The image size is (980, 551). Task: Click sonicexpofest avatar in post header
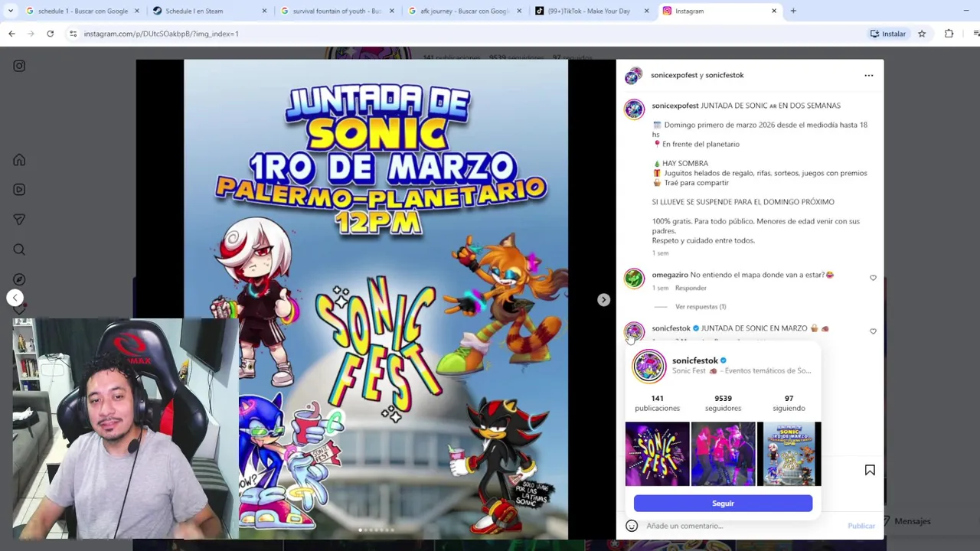633,75
